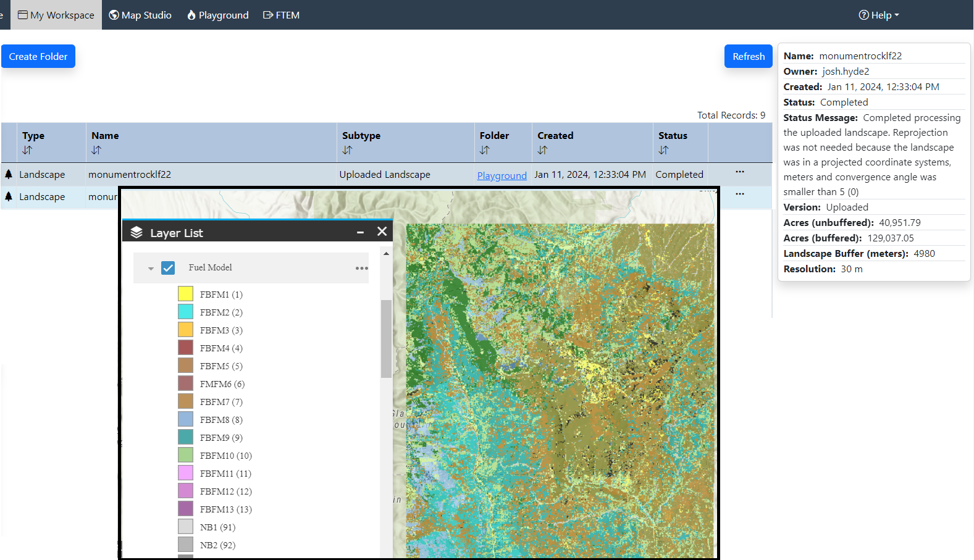Sort table by Name column arrows

pyautogui.click(x=96, y=150)
